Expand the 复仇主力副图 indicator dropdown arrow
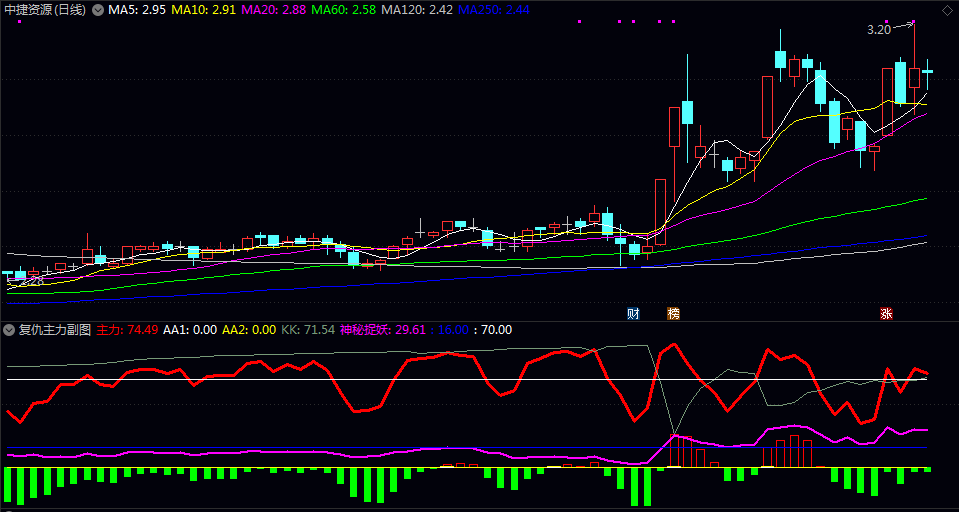Screen dimensions: 959x512 coord(9,329)
